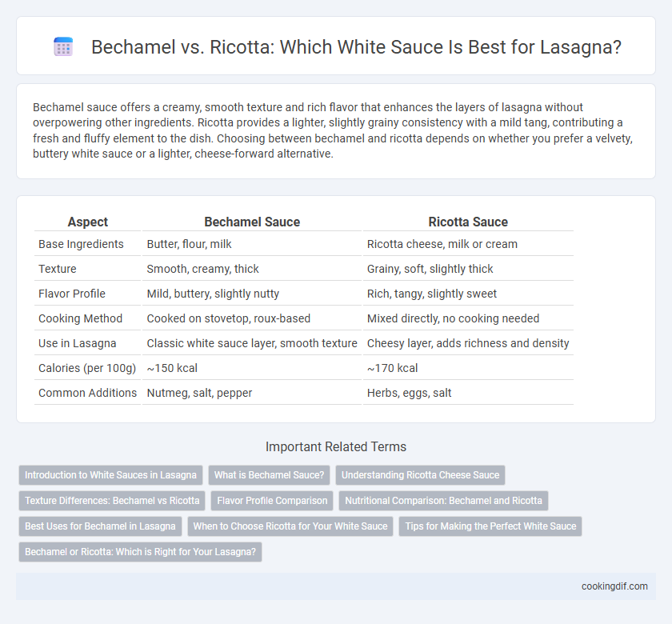672x624 pixels.
Task: Click the cell 'Herbs, eggs, salt'
Action: [409, 393]
